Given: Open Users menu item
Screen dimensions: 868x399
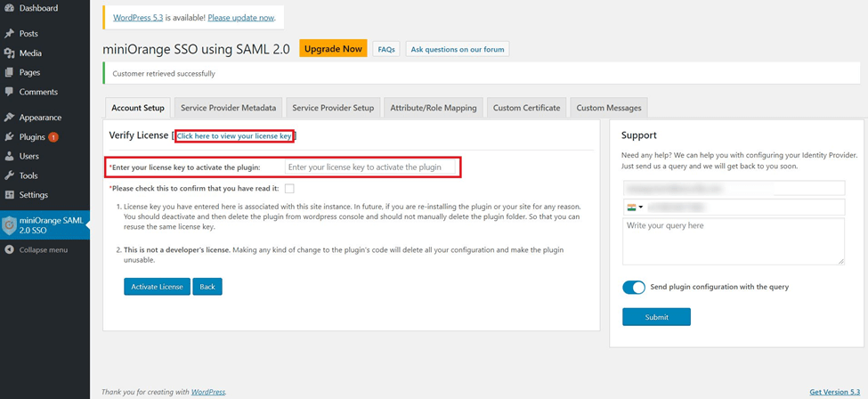Looking at the screenshot, I should (45, 156).
